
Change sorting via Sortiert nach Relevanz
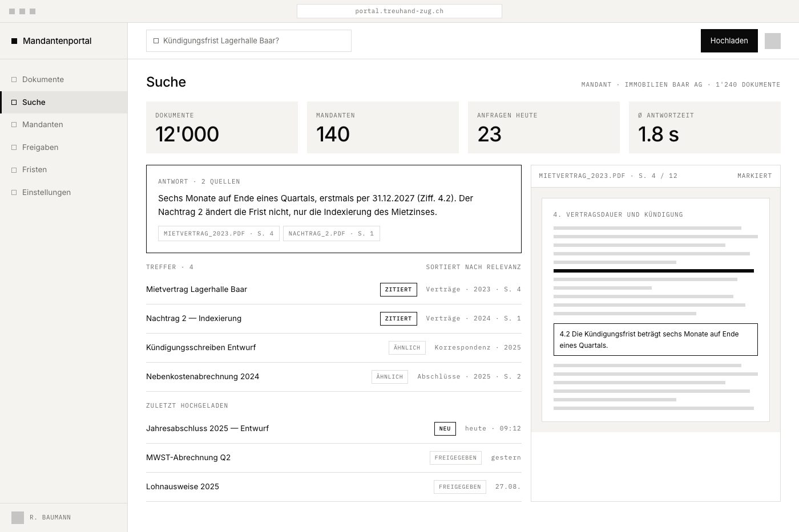pos(473,267)
